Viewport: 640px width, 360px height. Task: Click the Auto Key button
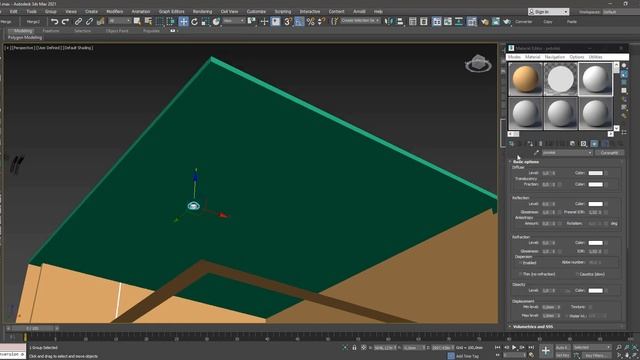tap(562, 347)
